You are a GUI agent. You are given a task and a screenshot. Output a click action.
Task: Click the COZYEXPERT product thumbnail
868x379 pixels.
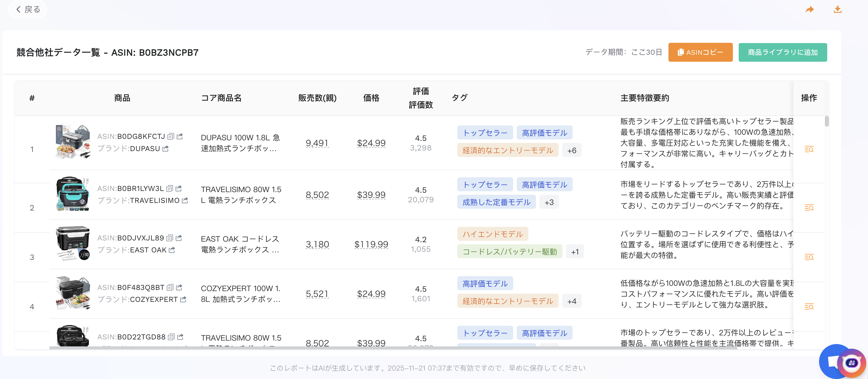coord(73,293)
